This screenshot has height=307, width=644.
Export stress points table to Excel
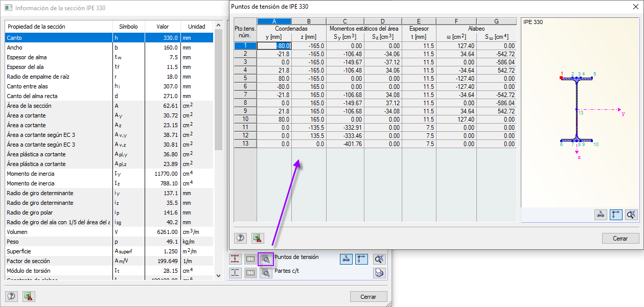tap(257, 238)
